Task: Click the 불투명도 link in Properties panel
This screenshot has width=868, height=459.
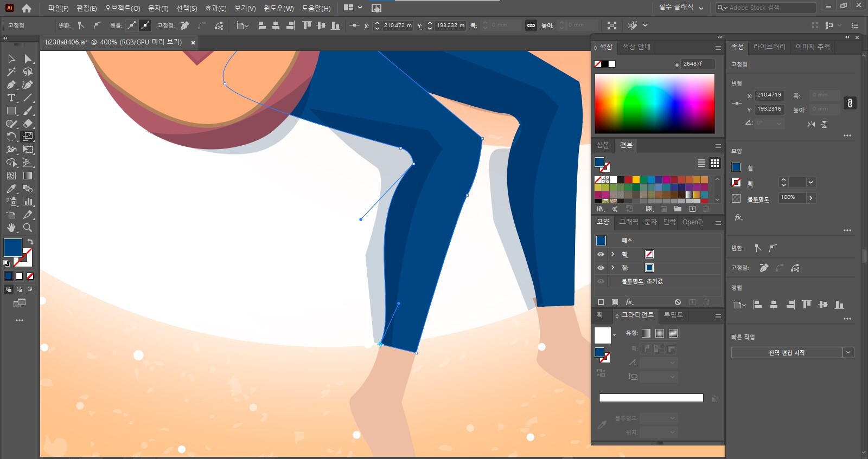Action: pos(758,199)
